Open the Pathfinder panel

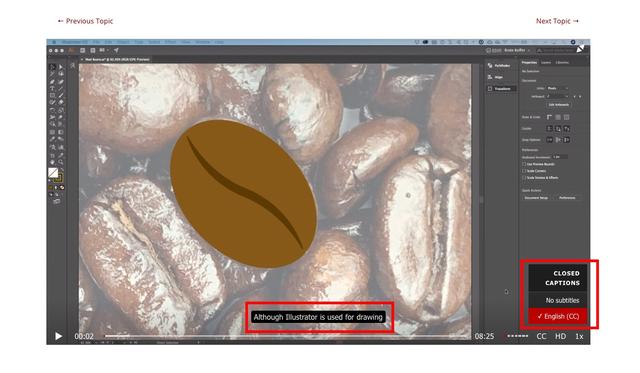[499, 65]
